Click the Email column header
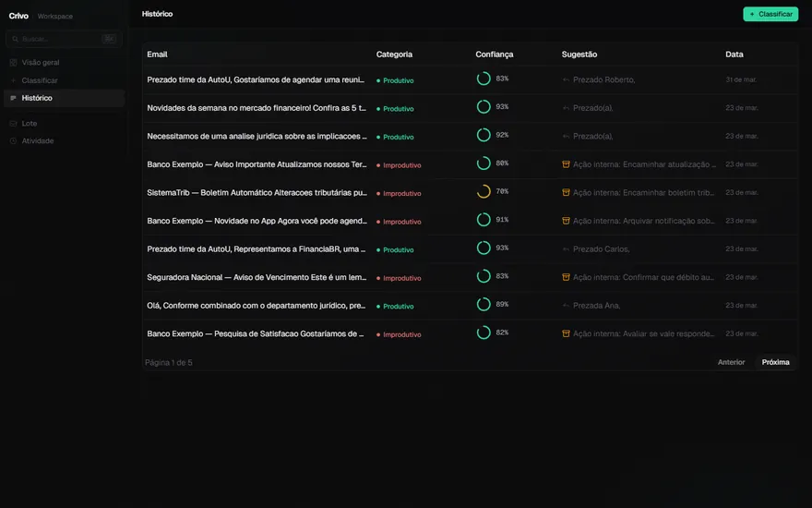This screenshot has height=508, width=812. [157, 54]
